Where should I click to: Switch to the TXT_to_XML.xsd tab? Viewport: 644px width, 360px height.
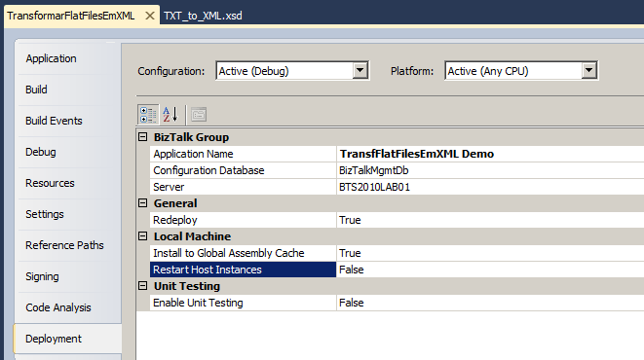click(x=203, y=16)
